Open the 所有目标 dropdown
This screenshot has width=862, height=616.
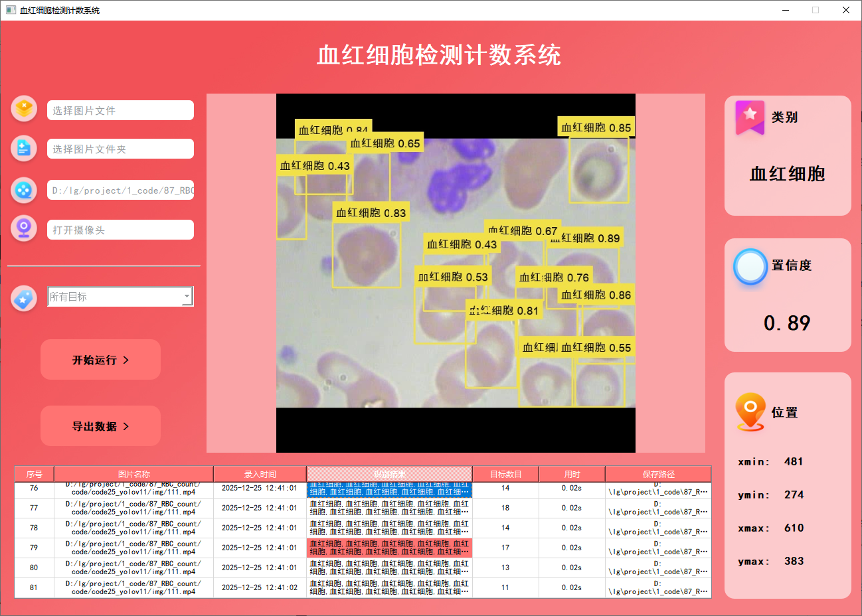[120, 297]
